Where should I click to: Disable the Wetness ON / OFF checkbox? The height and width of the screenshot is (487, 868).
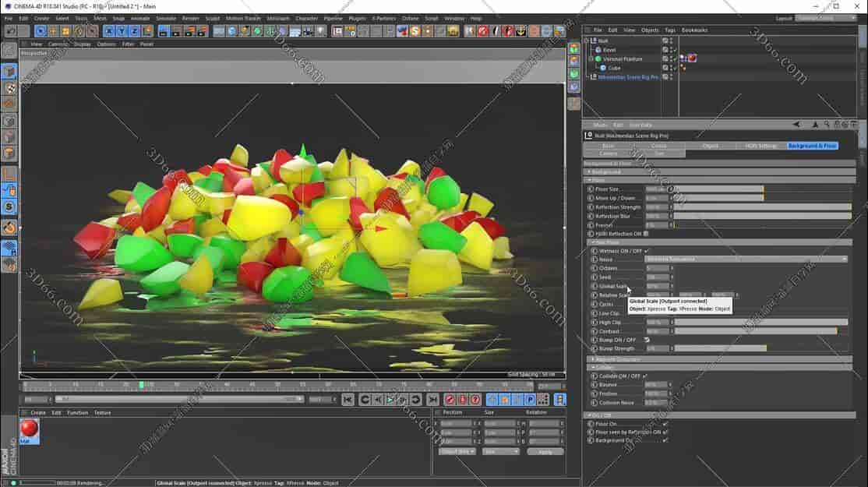point(646,250)
